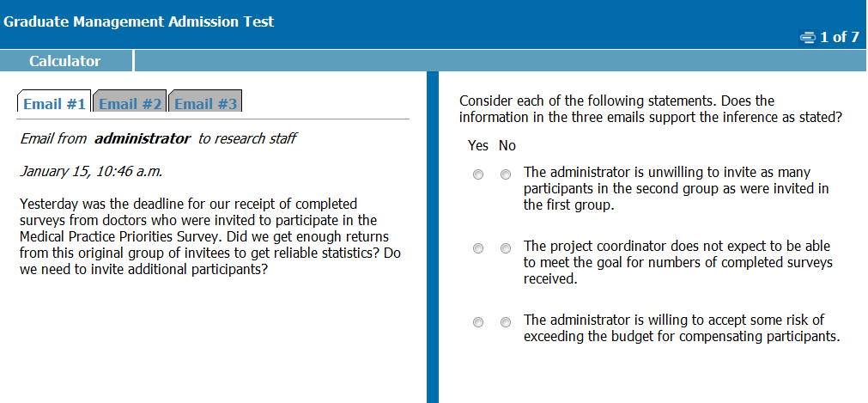Switch to the Email #1 tab
868x403 pixels.
tap(54, 103)
